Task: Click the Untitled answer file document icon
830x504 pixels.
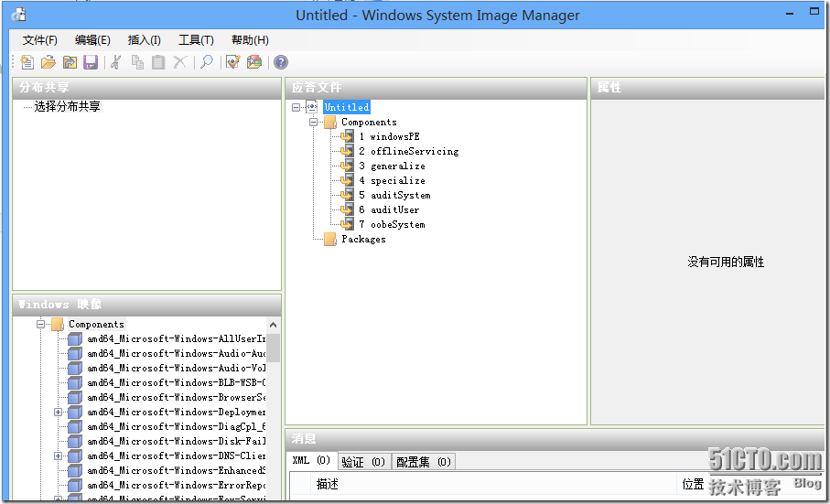Action: 312,107
